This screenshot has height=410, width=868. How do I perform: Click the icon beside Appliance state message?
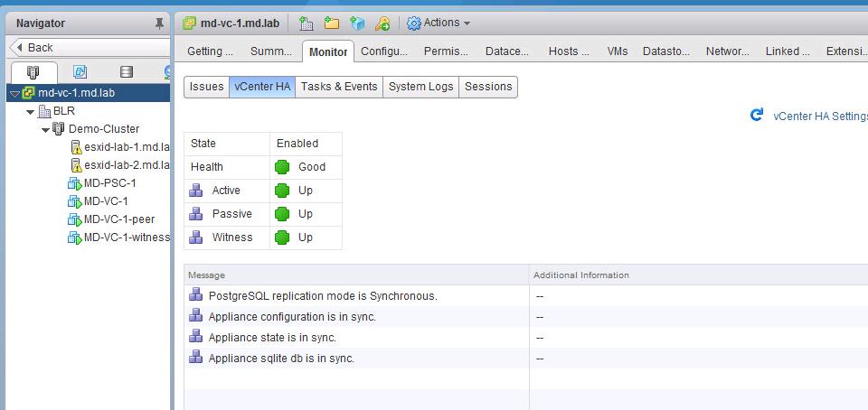pyautogui.click(x=195, y=337)
